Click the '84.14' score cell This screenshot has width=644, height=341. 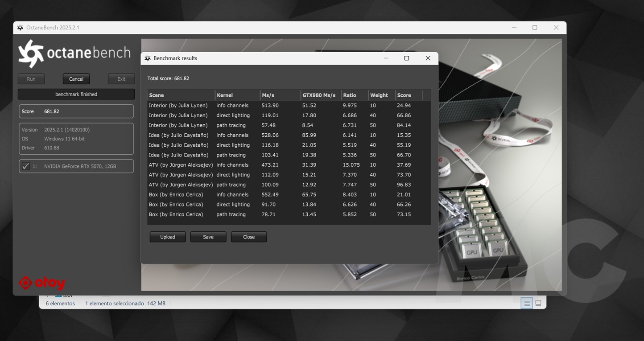click(404, 125)
